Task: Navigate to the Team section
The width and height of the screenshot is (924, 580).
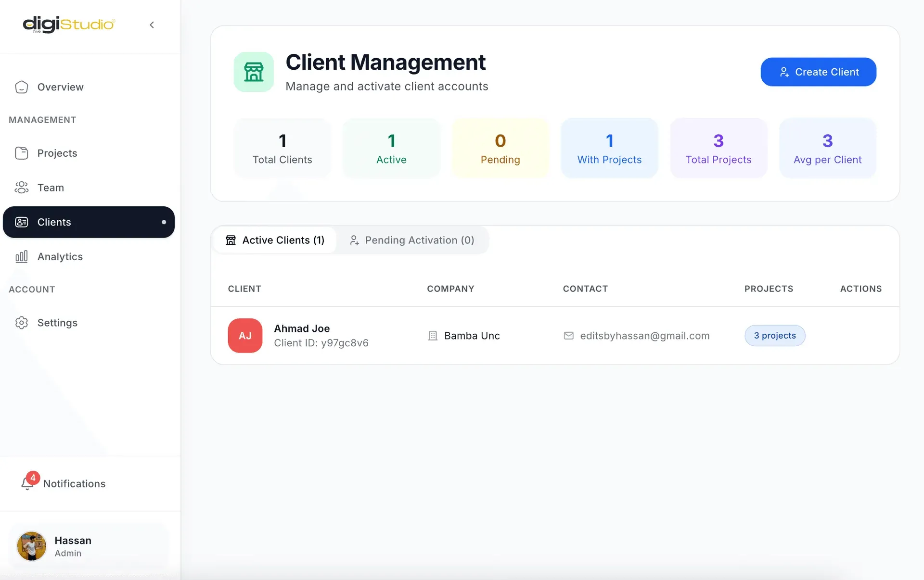Action: point(89,188)
